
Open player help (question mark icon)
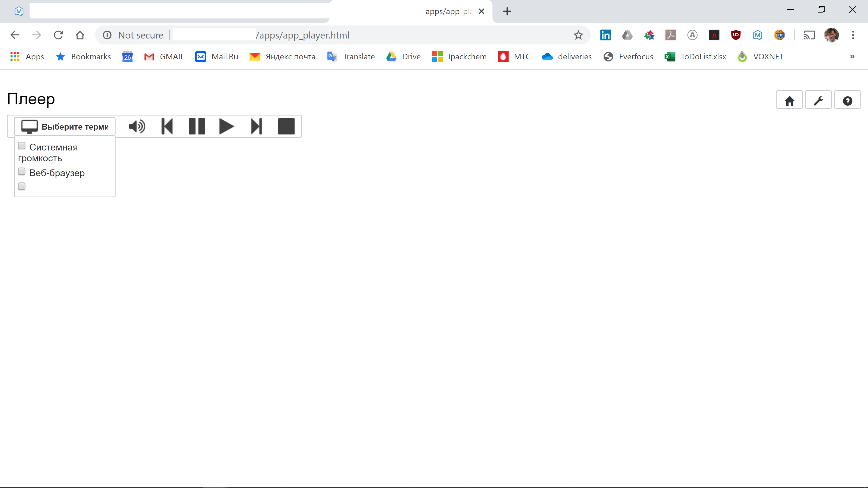click(848, 99)
